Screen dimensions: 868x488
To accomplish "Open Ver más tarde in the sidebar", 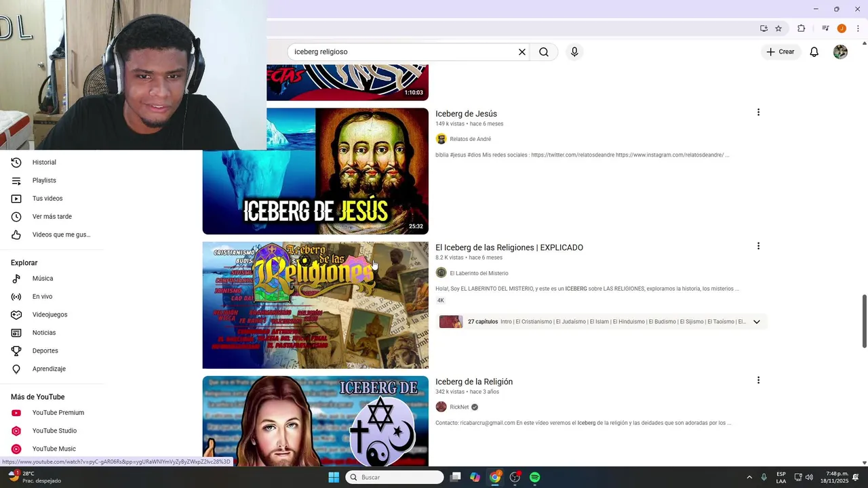I will (52, 217).
